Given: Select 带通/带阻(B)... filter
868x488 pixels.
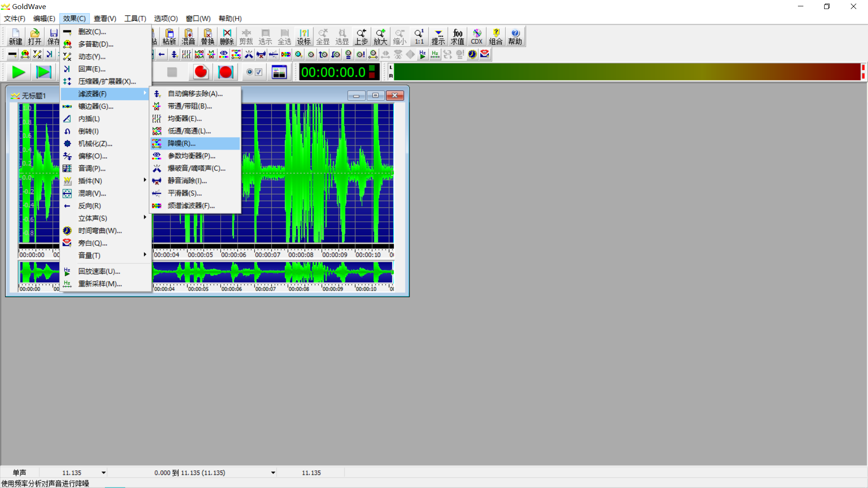Looking at the screenshot, I should point(195,106).
